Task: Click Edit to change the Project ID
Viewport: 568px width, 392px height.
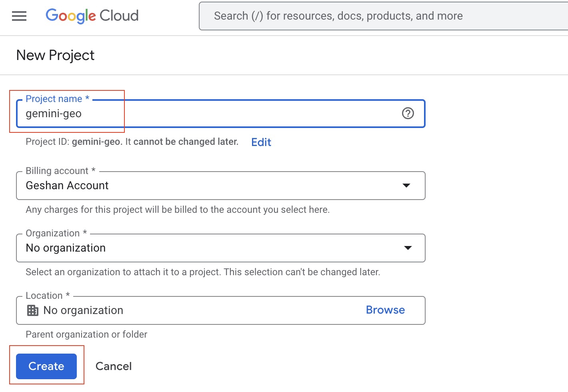Action: [x=261, y=142]
